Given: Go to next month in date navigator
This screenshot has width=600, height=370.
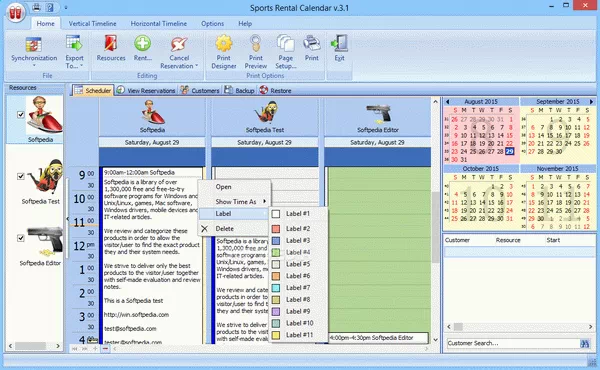Looking at the screenshot, I should coord(591,102).
